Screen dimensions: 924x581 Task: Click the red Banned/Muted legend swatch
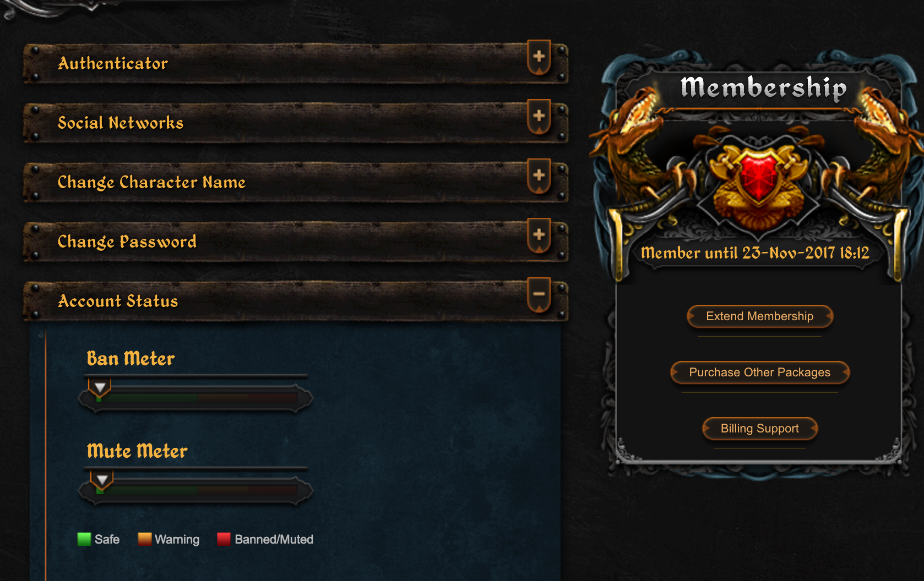[224, 539]
